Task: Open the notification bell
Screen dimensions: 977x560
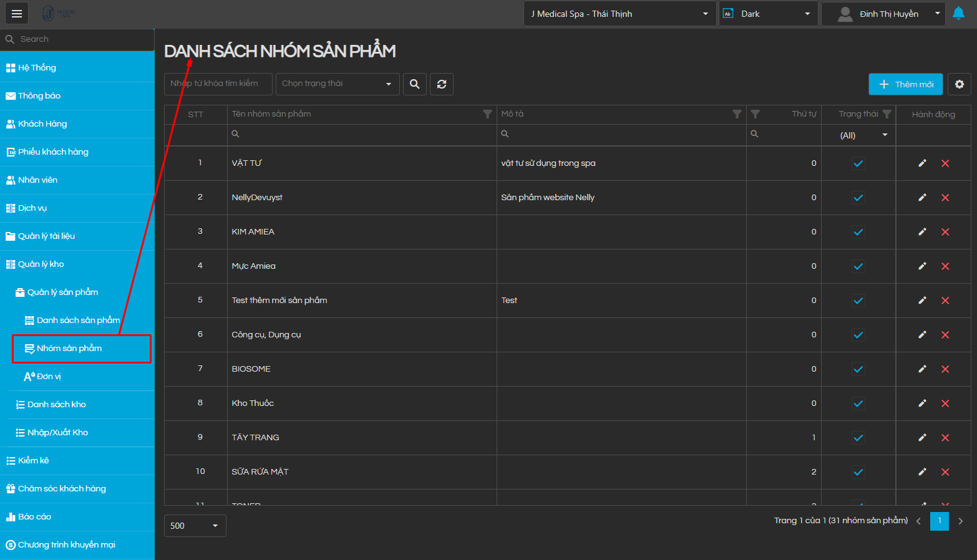Action: click(x=958, y=13)
